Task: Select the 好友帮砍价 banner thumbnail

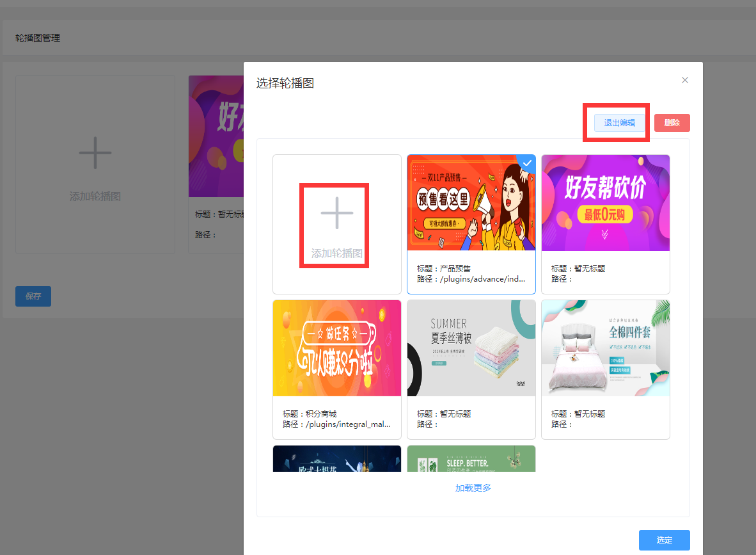Action: pyautogui.click(x=606, y=203)
